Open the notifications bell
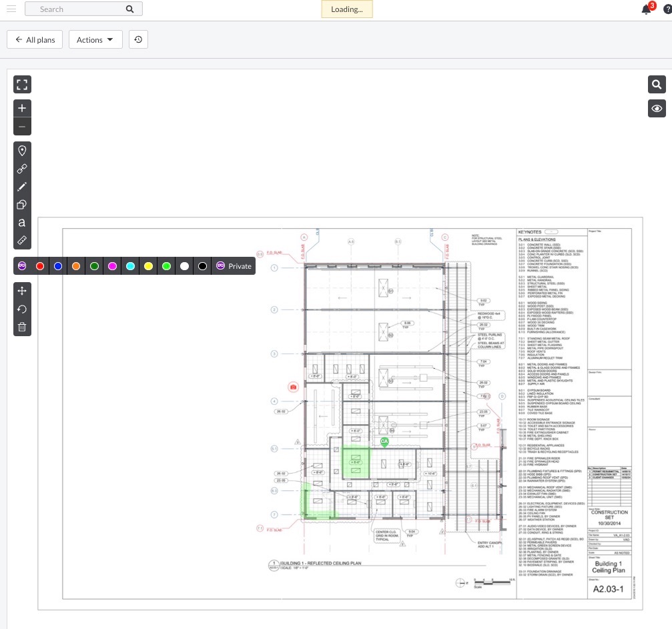The height and width of the screenshot is (629, 672). pos(646,9)
